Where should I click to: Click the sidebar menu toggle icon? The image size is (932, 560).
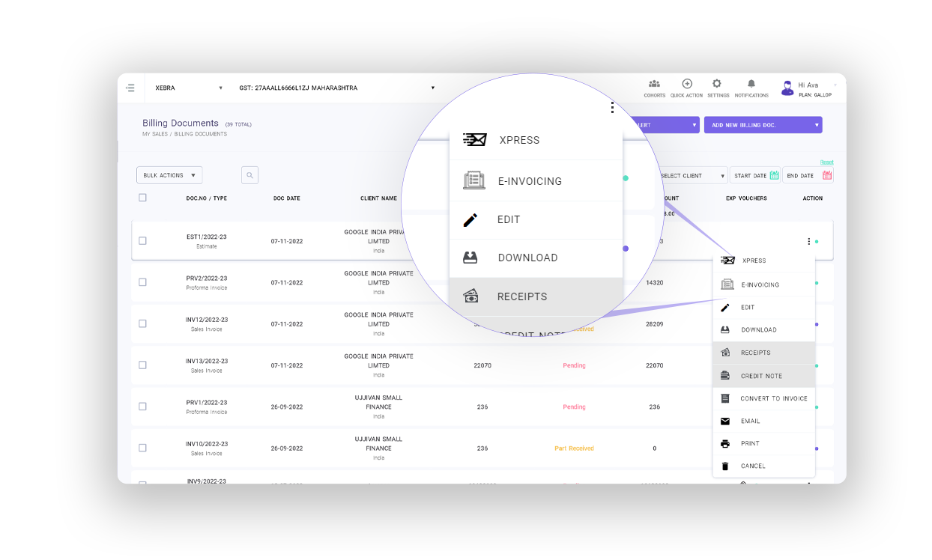(x=130, y=88)
